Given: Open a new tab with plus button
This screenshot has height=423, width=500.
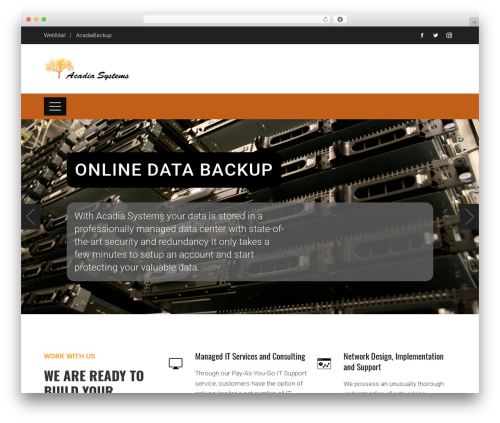Looking at the screenshot, I should (474, 22).
